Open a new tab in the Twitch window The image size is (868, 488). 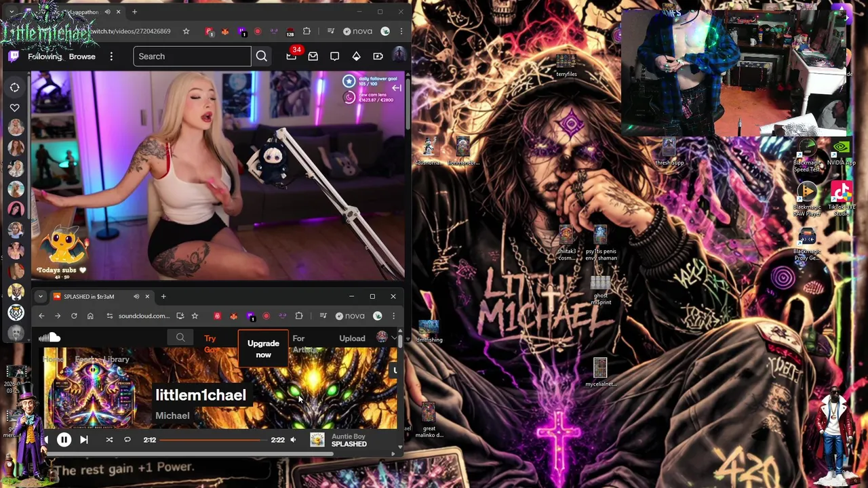[x=134, y=12]
